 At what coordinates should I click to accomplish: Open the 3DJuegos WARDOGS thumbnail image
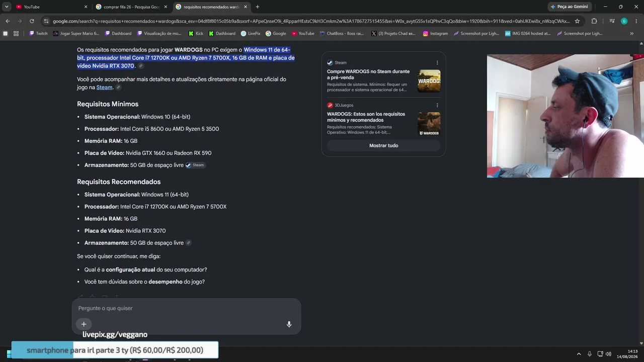(429, 124)
